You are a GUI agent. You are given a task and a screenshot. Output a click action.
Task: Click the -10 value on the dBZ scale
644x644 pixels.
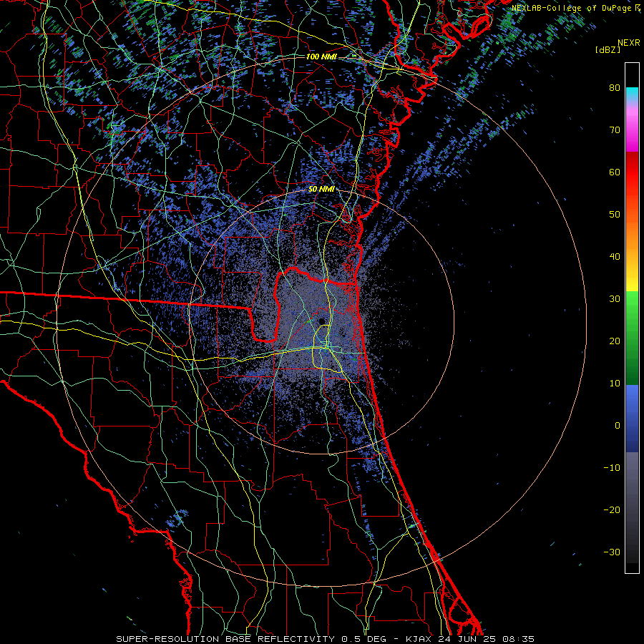click(612, 468)
